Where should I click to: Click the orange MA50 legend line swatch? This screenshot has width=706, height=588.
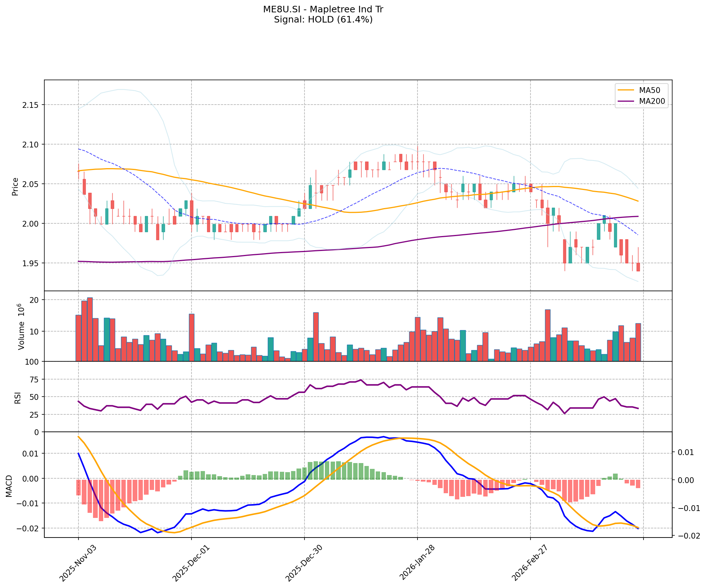(626, 89)
